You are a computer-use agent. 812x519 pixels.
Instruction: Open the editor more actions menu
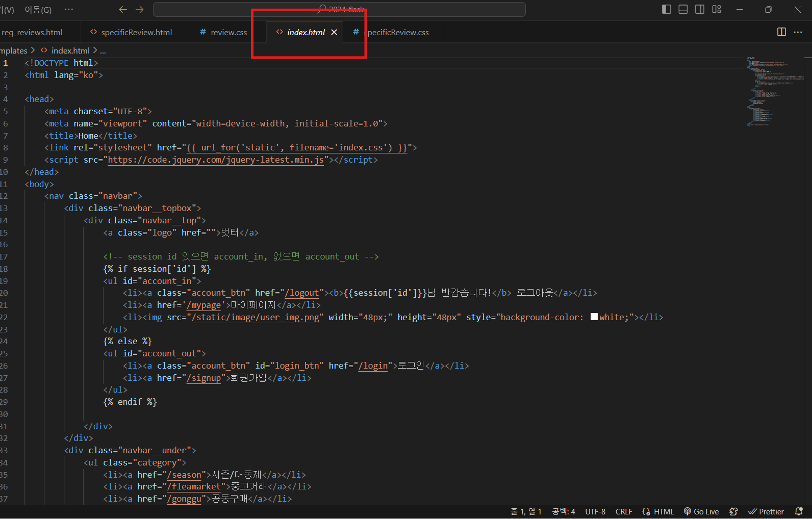pos(798,32)
